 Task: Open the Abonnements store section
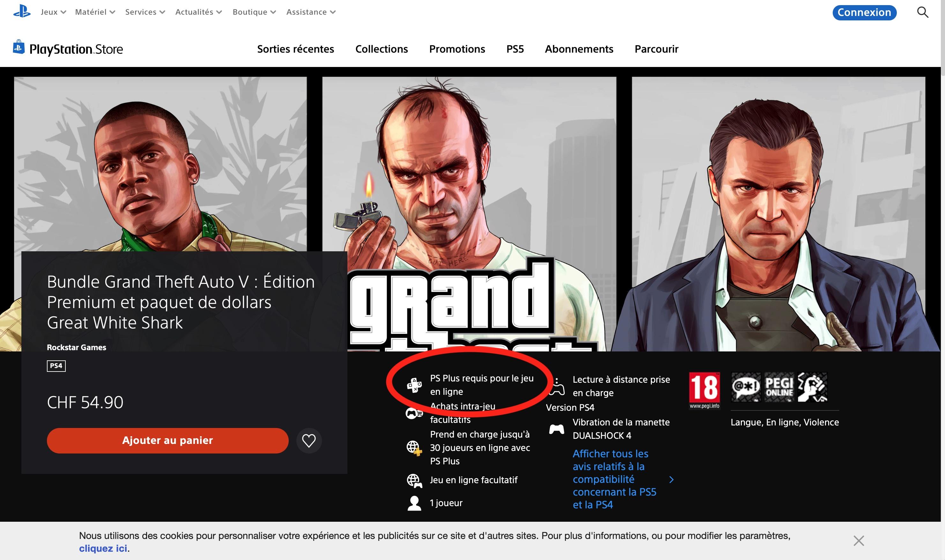pyautogui.click(x=578, y=49)
